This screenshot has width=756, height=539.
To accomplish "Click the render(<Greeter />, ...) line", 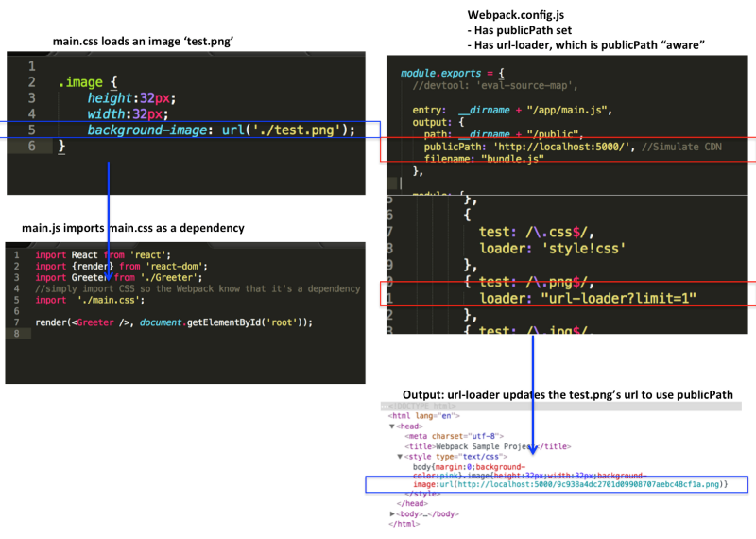I will 174,322.
